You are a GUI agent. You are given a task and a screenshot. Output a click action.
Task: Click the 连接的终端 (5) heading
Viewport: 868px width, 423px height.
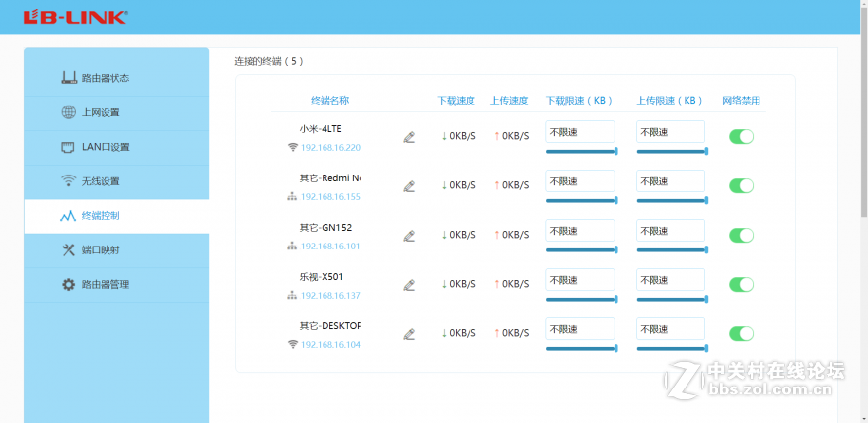click(268, 61)
